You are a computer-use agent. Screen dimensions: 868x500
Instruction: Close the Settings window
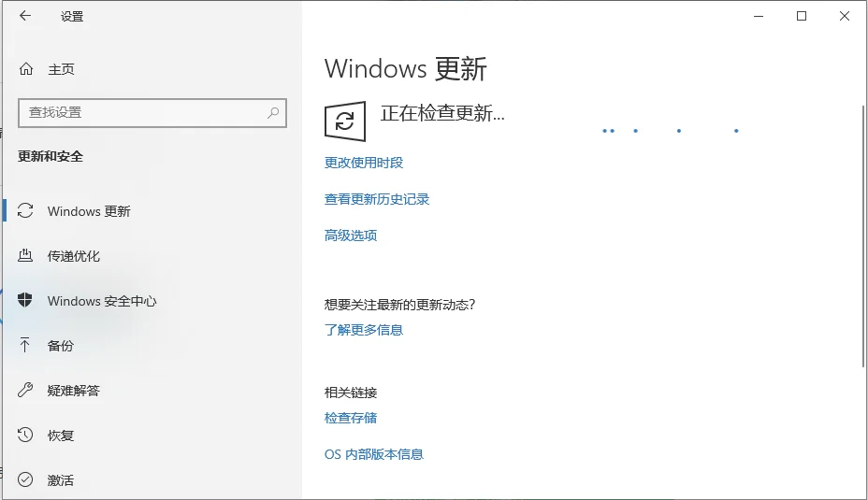[845, 16]
